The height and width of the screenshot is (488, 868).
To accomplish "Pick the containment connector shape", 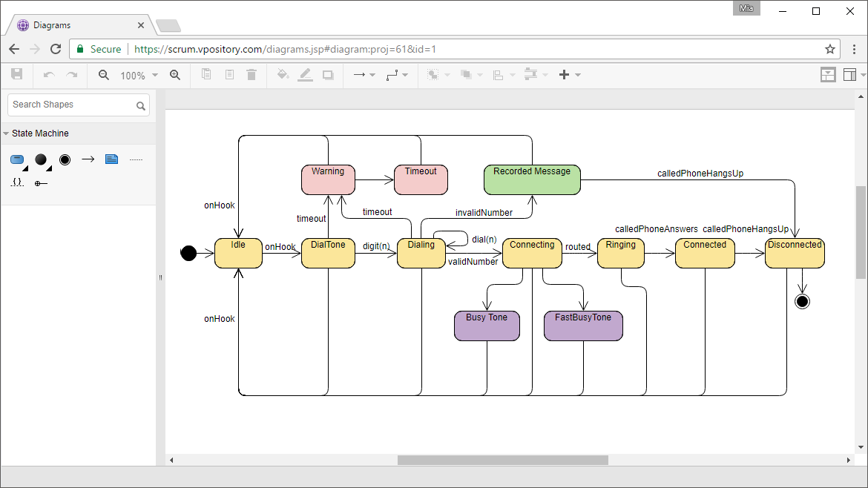I will point(41,183).
